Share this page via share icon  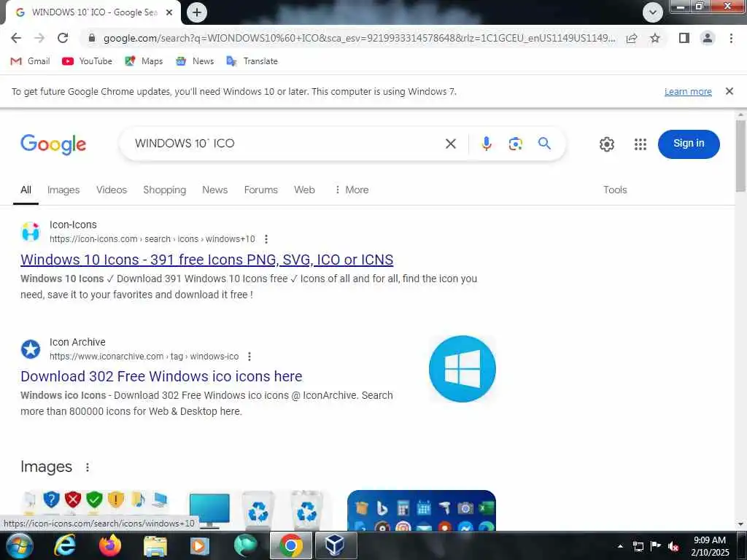pos(632,38)
